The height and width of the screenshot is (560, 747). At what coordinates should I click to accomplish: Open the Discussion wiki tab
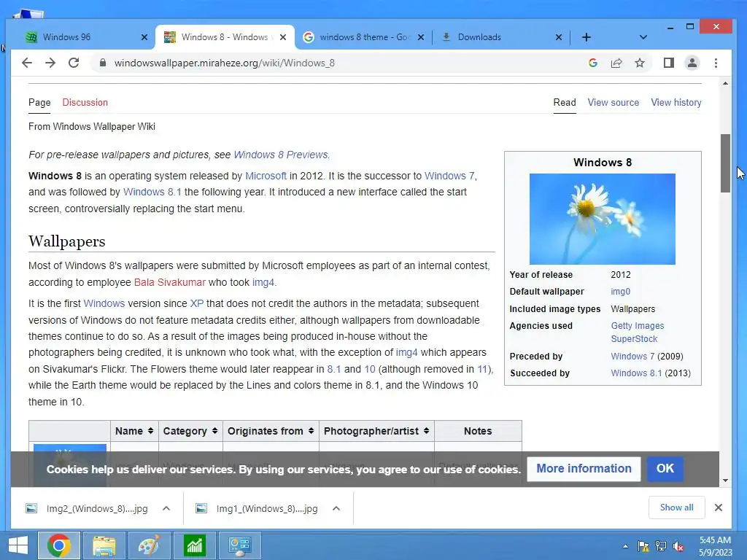click(x=85, y=102)
